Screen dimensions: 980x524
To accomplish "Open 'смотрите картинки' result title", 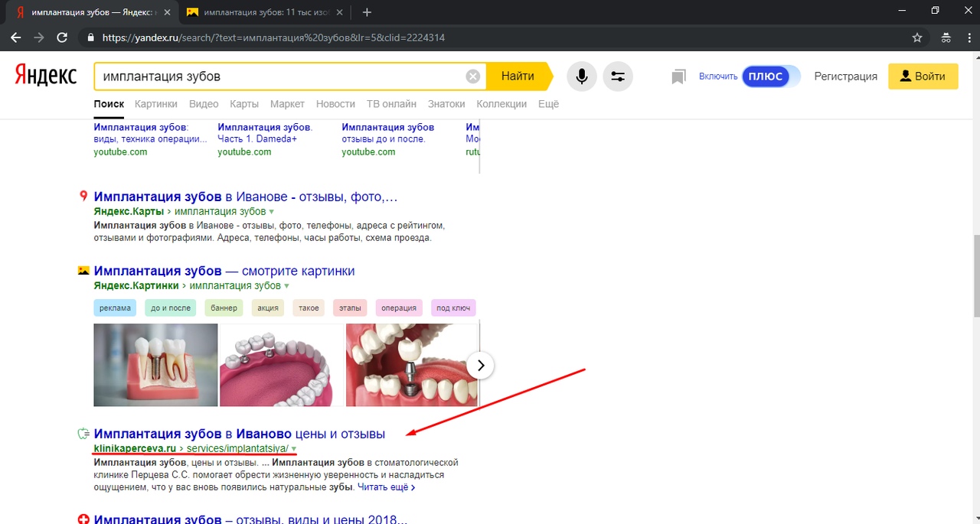I will (x=224, y=271).
